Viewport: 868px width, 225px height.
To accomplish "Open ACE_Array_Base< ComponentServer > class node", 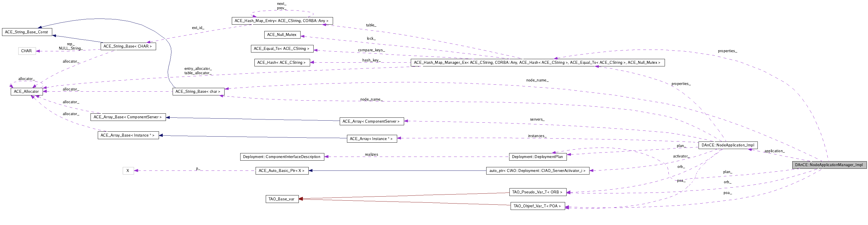I will 128,117.
